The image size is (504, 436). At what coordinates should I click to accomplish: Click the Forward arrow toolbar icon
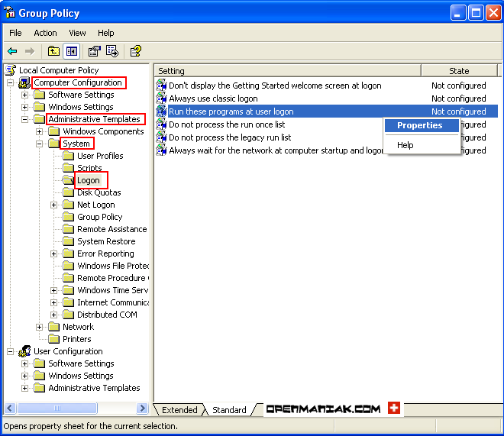pyautogui.click(x=30, y=51)
